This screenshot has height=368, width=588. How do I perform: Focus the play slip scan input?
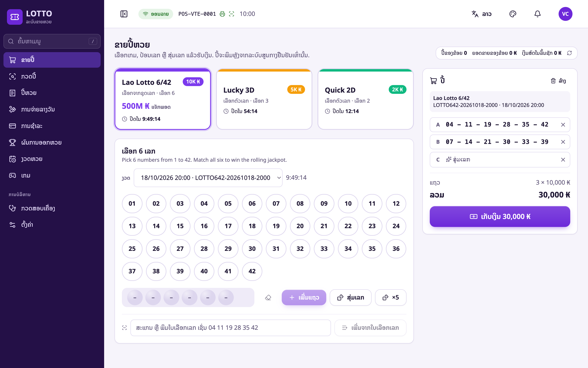coord(230,328)
